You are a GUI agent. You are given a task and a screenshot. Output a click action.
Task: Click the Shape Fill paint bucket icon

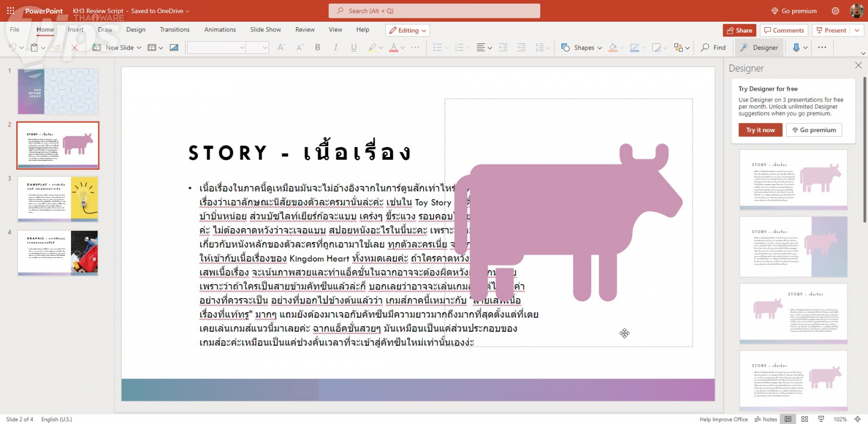613,48
